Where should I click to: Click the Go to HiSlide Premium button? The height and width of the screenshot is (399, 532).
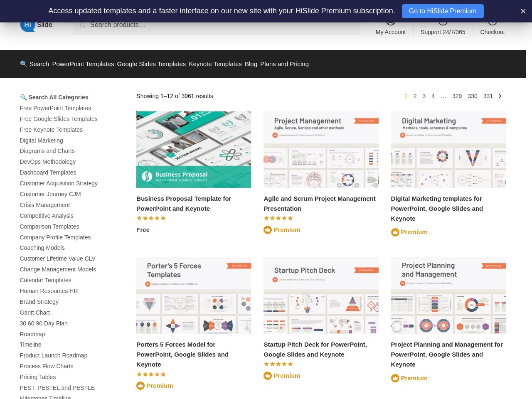442,11
